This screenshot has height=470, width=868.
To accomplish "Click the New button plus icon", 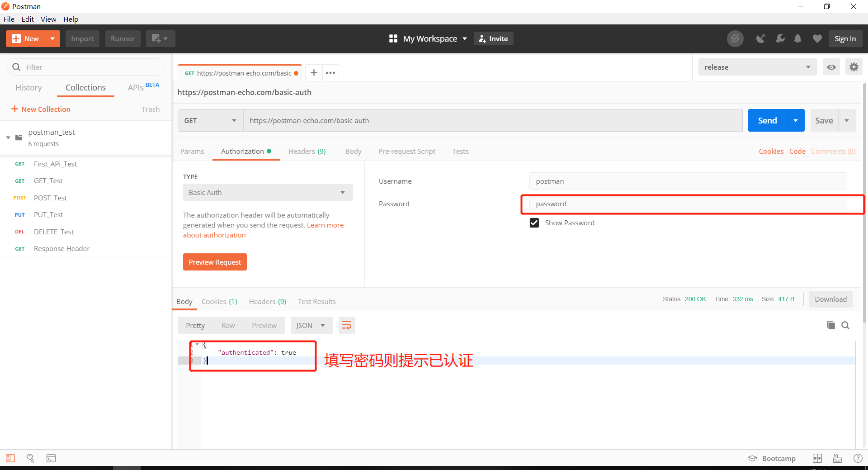I will pyautogui.click(x=16, y=39).
